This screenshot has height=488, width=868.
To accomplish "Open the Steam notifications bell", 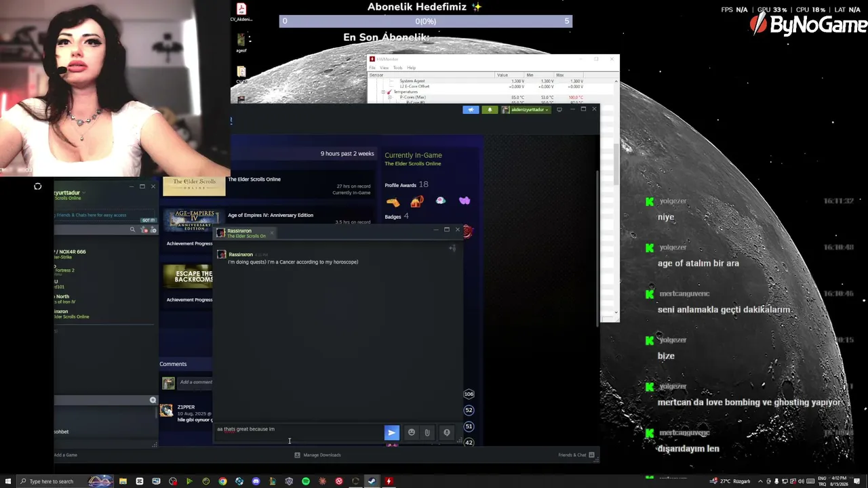I will [x=490, y=110].
